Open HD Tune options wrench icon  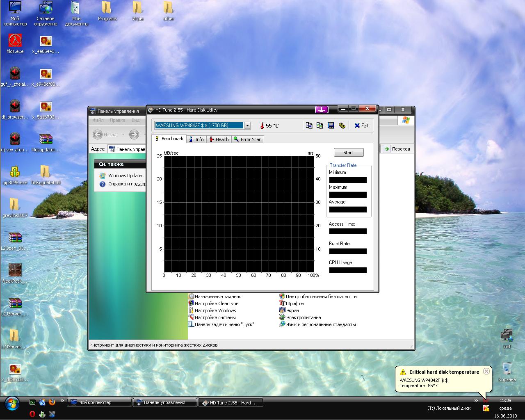pos(342,126)
